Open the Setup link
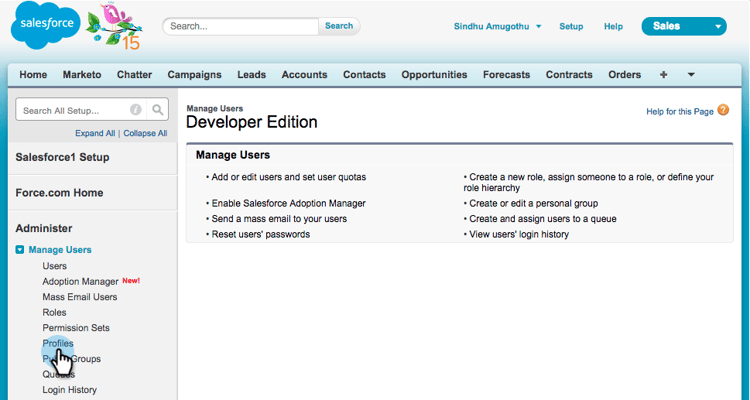 tap(571, 26)
